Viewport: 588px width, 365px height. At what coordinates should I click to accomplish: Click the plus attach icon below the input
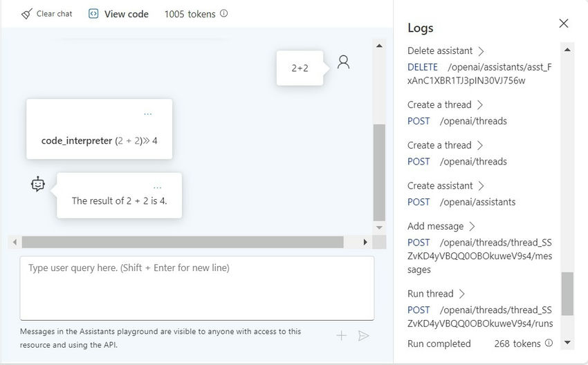[341, 336]
